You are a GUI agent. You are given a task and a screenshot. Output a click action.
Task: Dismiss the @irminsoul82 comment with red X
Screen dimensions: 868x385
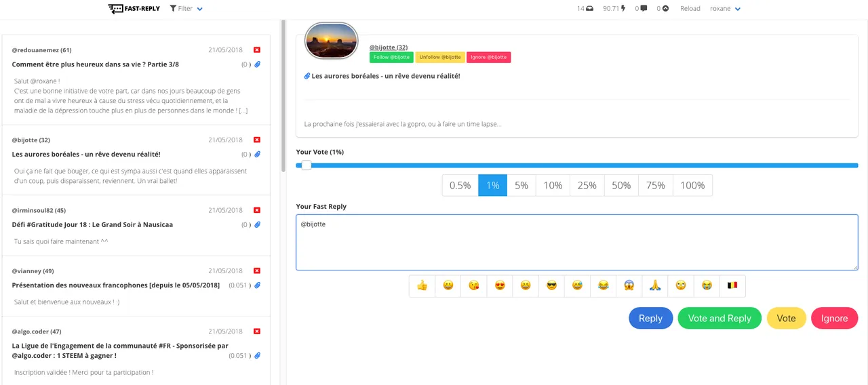click(x=257, y=210)
